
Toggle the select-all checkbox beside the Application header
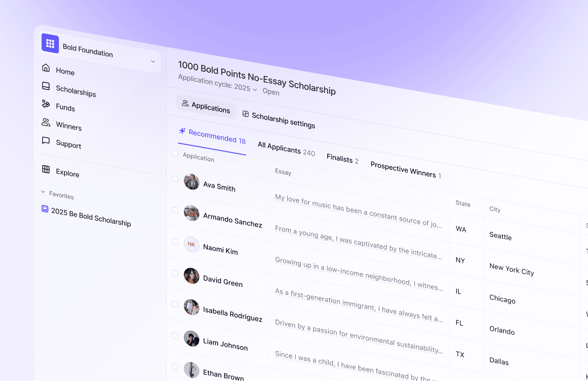pyautogui.click(x=175, y=153)
